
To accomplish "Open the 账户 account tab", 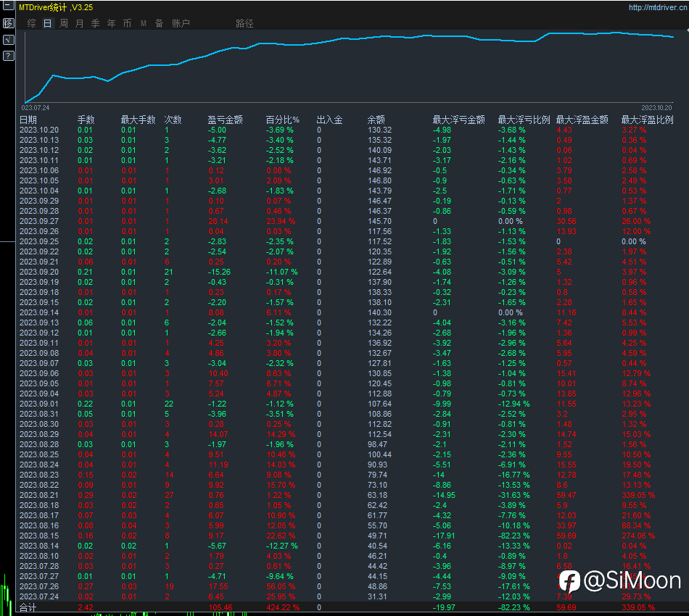I will click(x=181, y=23).
